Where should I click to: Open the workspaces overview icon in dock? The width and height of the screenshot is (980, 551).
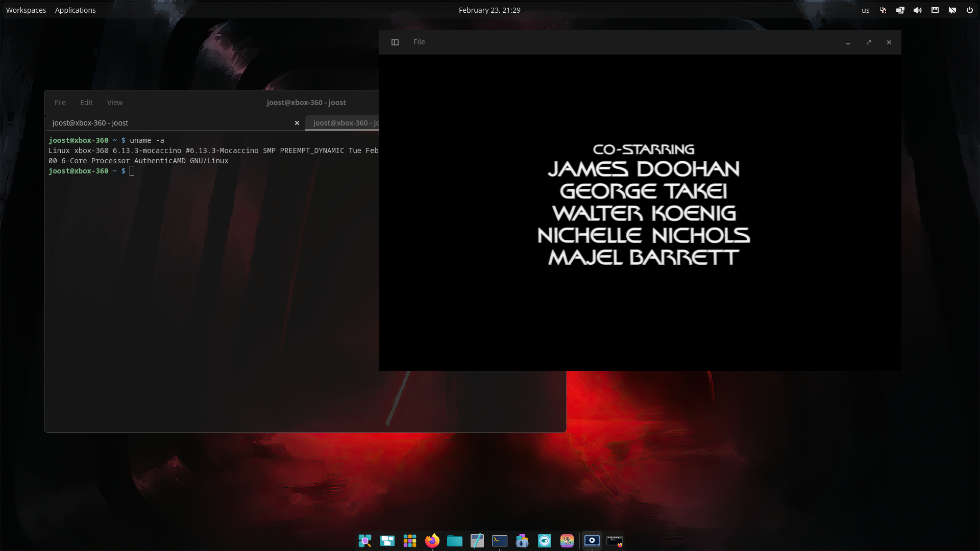click(x=387, y=541)
